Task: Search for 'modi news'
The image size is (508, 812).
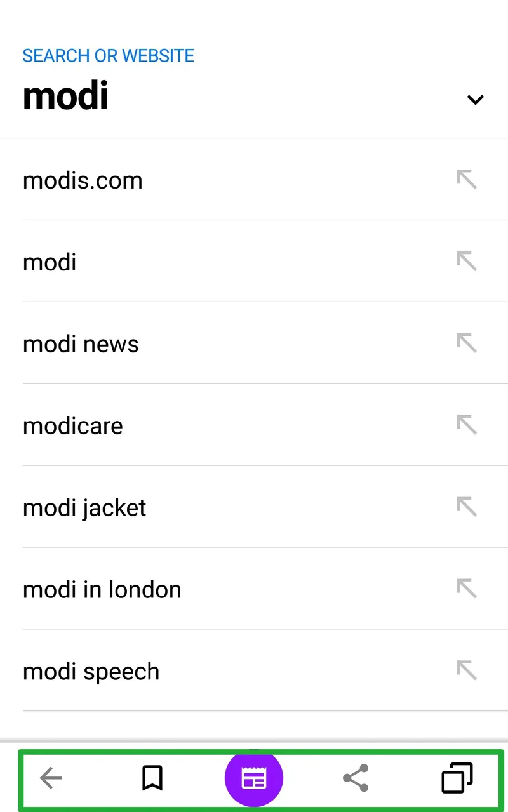Action: point(81,344)
